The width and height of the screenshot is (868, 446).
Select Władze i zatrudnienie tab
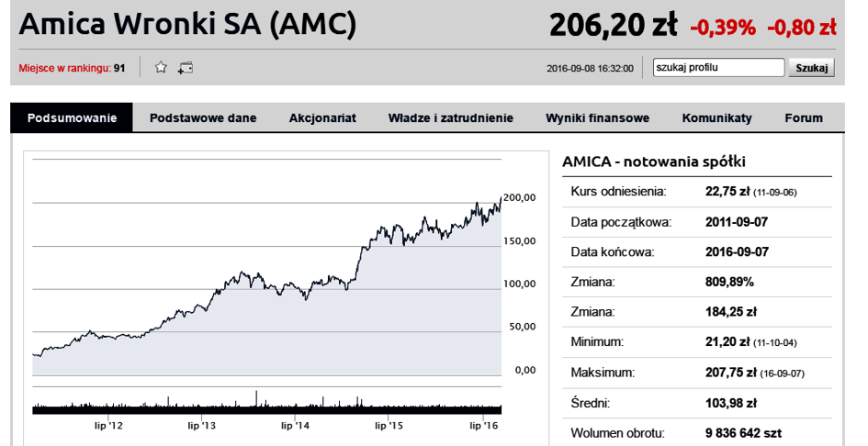click(x=451, y=117)
